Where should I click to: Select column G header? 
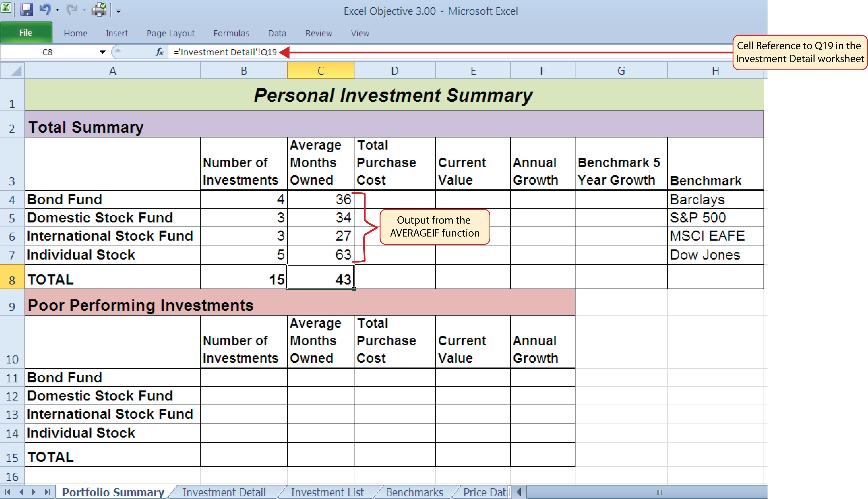(621, 71)
